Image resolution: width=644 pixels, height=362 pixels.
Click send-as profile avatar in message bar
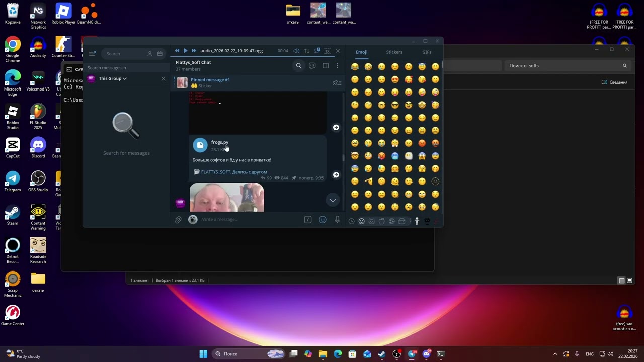193,220
